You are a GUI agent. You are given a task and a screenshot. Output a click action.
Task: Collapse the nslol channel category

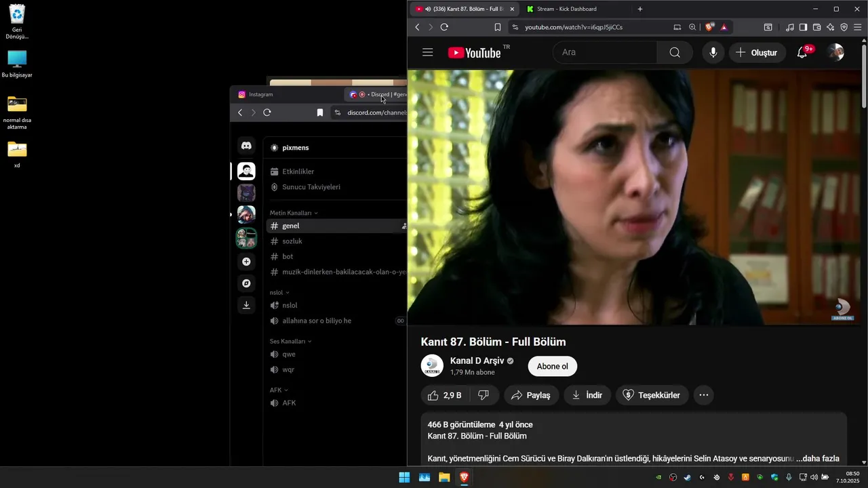pos(279,292)
